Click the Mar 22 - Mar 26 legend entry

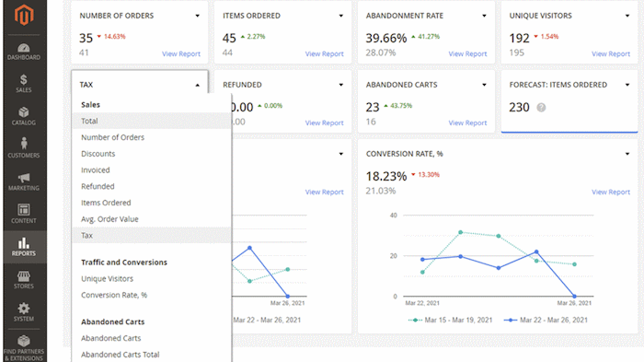click(546, 320)
